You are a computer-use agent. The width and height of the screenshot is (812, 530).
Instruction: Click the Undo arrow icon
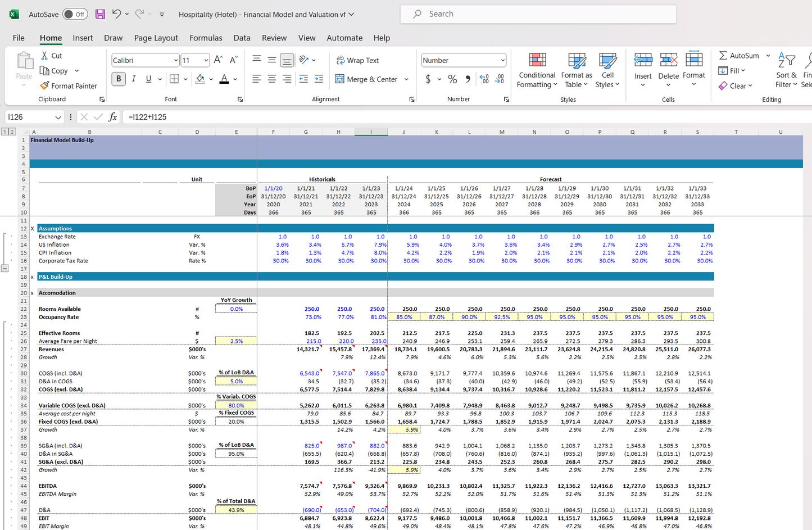(116, 14)
